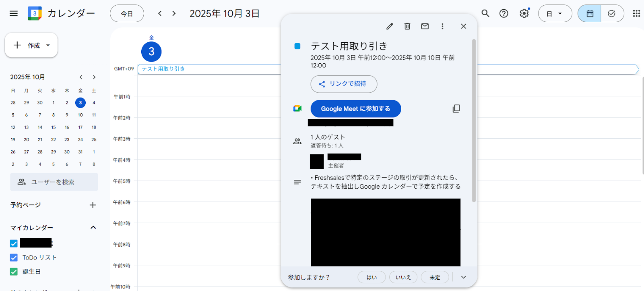Click the blue event color square

click(297, 46)
